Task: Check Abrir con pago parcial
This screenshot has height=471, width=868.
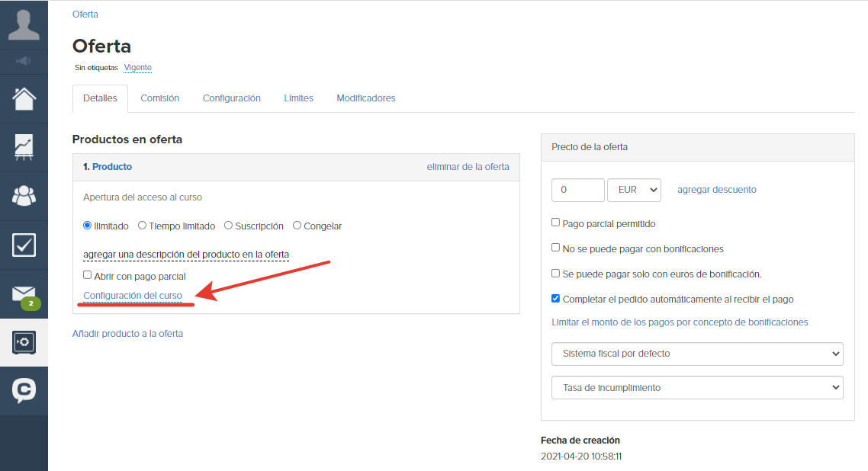Action: [88, 274]
